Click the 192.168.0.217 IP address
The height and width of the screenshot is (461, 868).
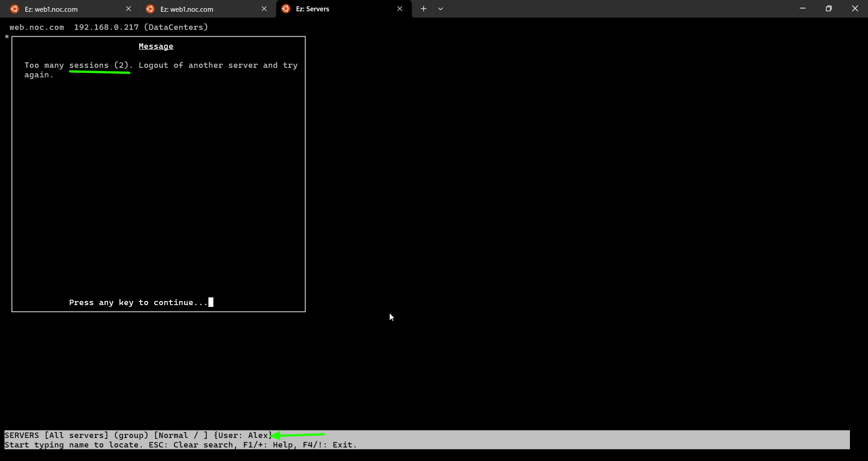[106, 27]
